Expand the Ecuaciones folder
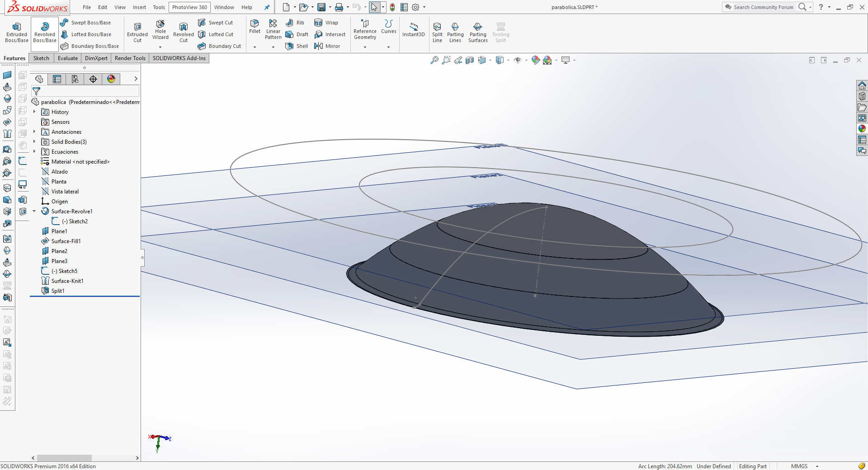Viewport: 868px width, 470px height. coord(34,151)
